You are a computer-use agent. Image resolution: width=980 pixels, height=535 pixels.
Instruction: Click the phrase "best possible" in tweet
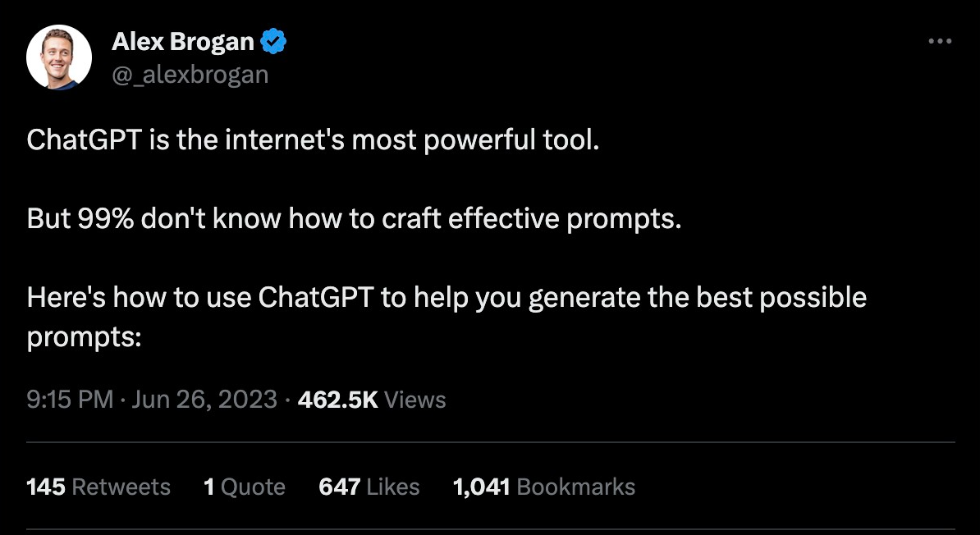(x=781, y=297)
